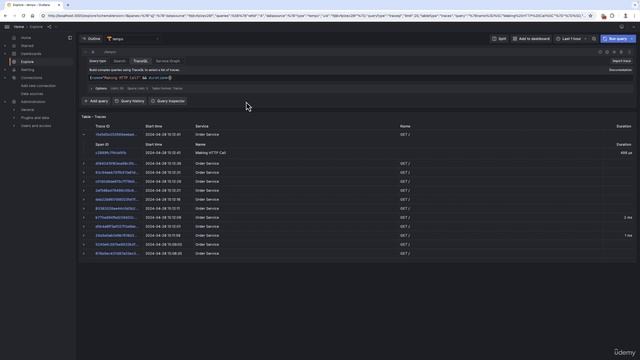640x360 pixels.
Task: Click the Home icon in sidebar
Action: tap(14, 38)
